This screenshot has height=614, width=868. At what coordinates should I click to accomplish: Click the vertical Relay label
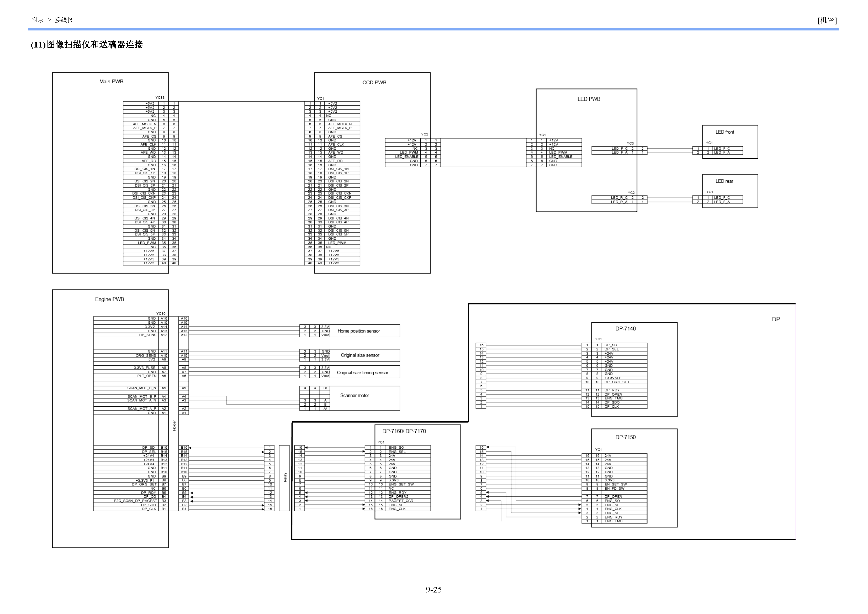pos(285,477)
